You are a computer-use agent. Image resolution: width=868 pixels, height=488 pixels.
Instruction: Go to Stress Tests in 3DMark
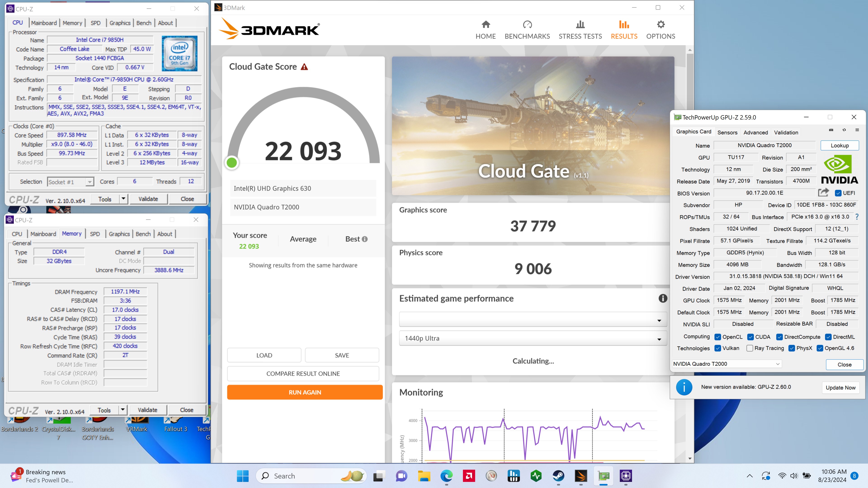tap(580, 30)
